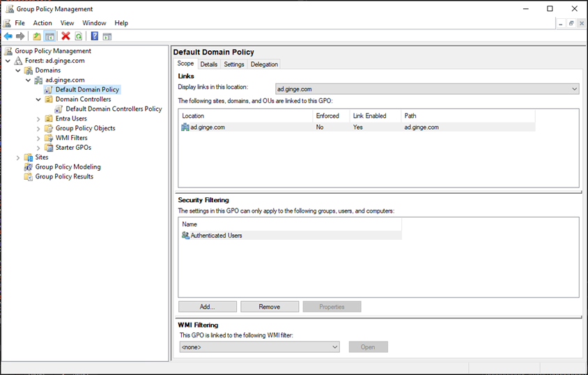Image resolution: width=588 pixels, height=375 pixels.
Task: Sort by the Location column header
Action: pyautogui.click(x=246, y=116)
